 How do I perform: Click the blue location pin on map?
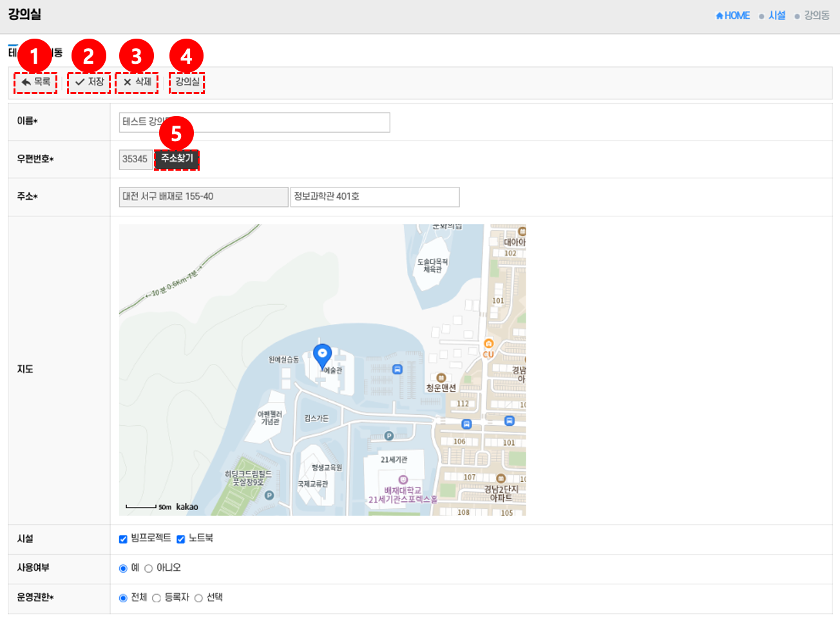(322, 355)
